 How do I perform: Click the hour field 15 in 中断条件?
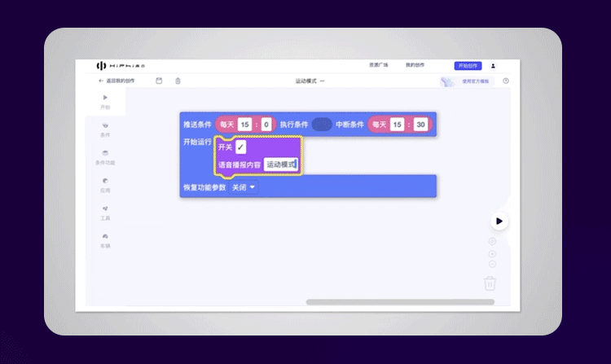[x=397, y=125]
